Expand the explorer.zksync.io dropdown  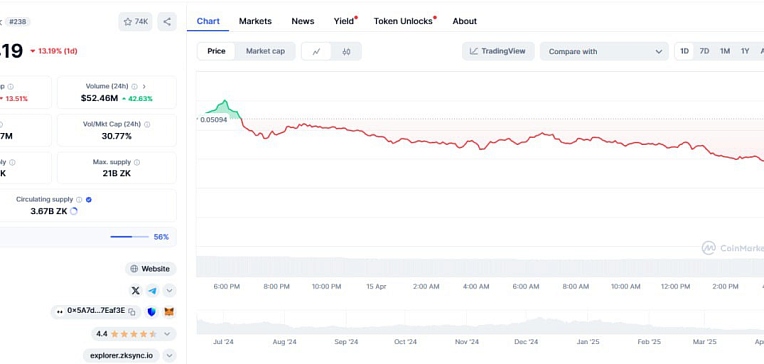pyautogui.click(x=169, y=356)
